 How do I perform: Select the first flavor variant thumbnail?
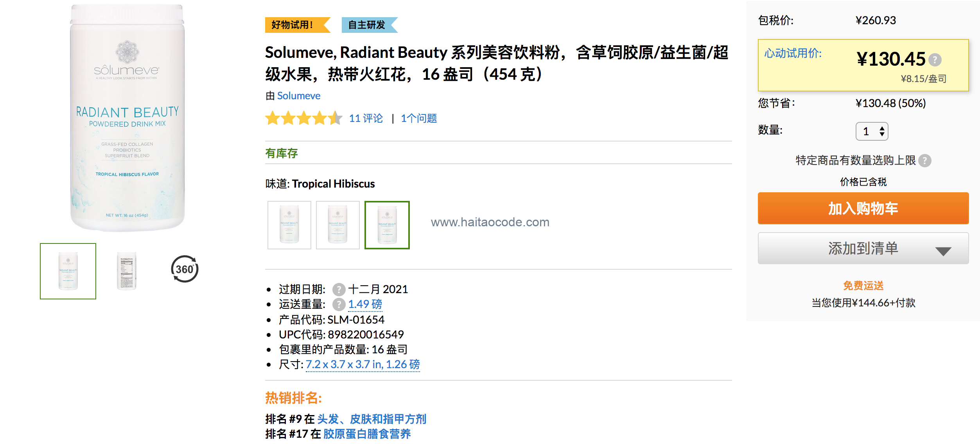coord(289,225)
